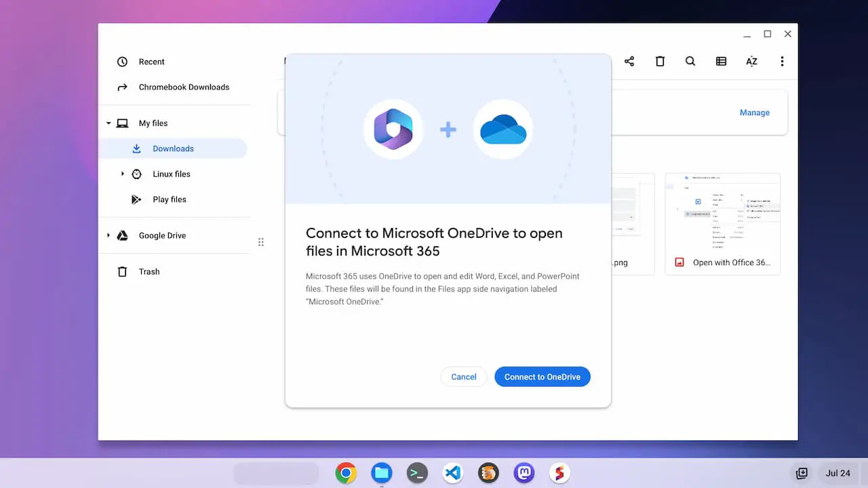
Task: Click the Microsoft 365 logo in dialog
Action: click(393, 129)
